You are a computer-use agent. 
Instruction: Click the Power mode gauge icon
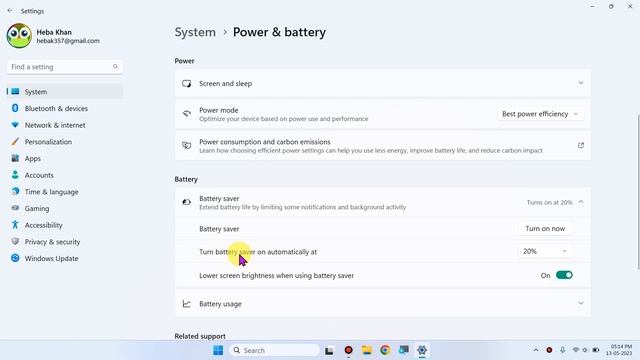pos(187,113)
